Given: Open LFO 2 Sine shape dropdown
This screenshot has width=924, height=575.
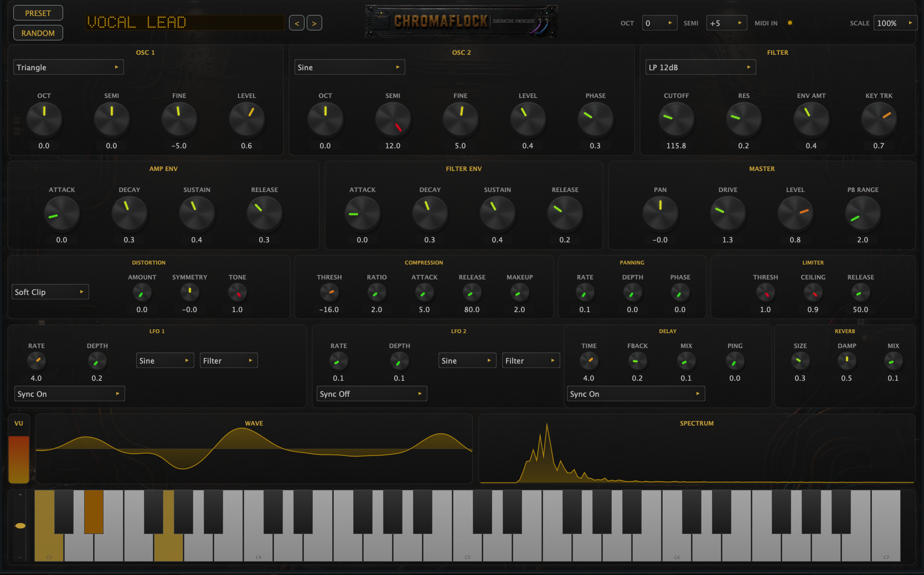Looking at the screenshot, I should coord(467,360).
